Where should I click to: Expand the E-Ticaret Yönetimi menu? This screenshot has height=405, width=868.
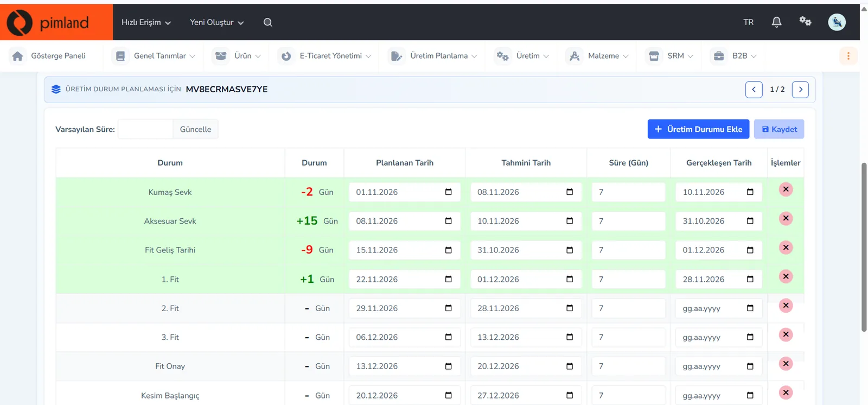pyautogui.click(x=324, y=56)
